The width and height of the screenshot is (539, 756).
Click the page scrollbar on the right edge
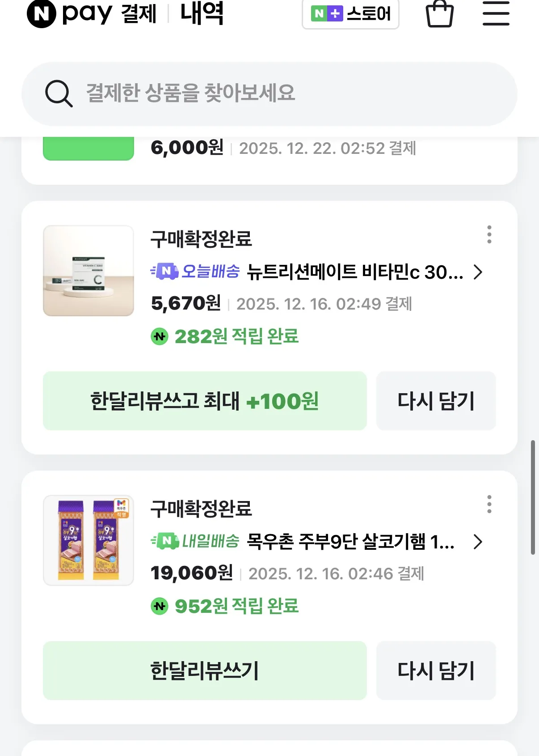[x=533, y=497]
